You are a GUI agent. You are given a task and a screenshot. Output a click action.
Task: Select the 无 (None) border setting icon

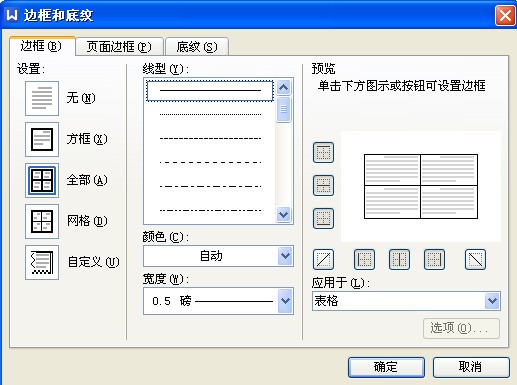tap(42, 98)
